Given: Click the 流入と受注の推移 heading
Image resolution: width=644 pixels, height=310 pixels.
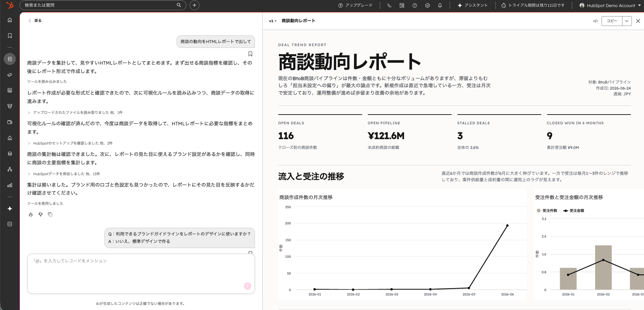Looking at the screenshot, I should (x=311, y=177).
